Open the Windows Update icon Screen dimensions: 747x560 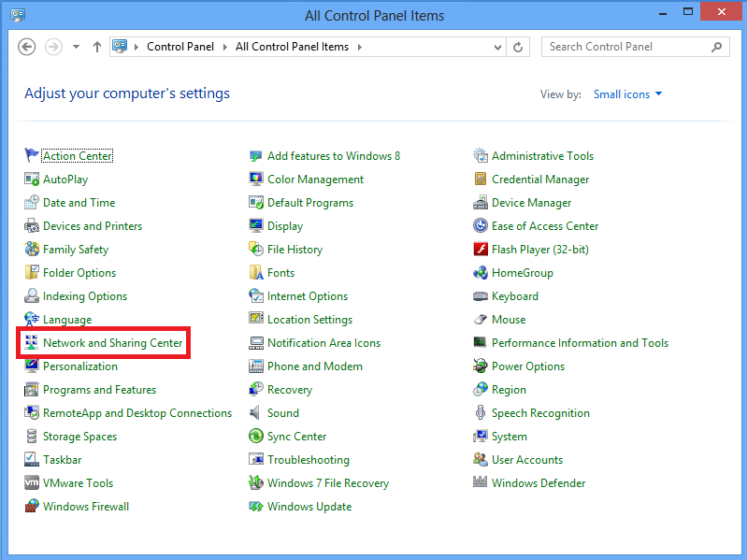point(256,506)
